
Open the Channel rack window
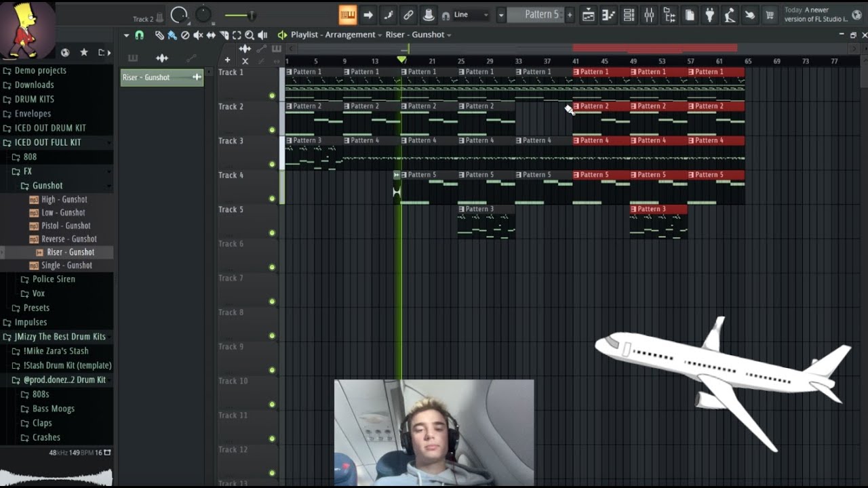pos(629,15)
